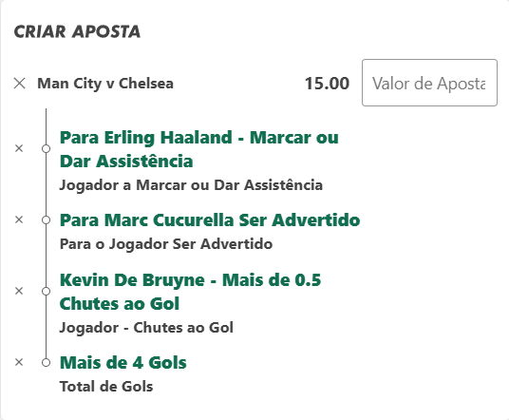Click the Para o Jogador Ser Advertido label
This screenshot has height=420, width=509.
[x=166, y=244]
